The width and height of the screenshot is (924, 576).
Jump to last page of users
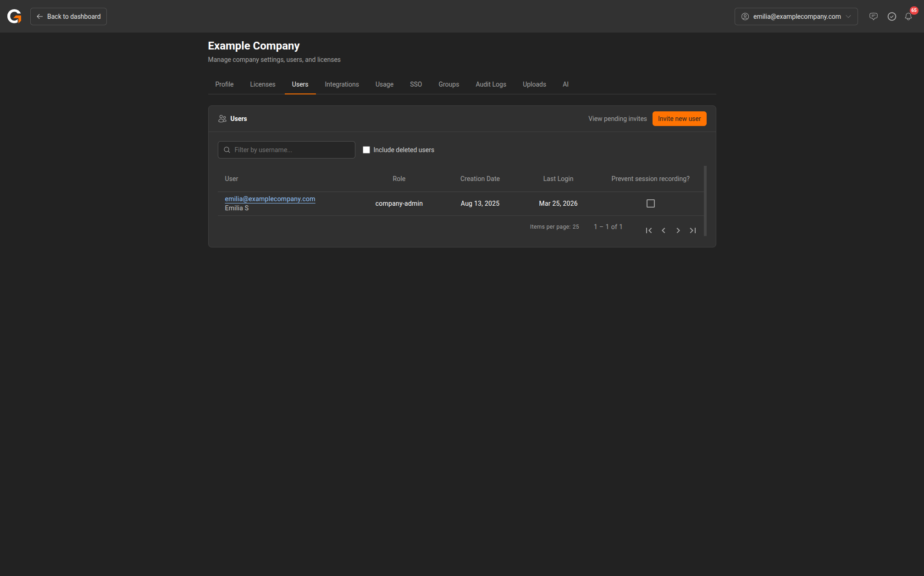coord(693,230)
